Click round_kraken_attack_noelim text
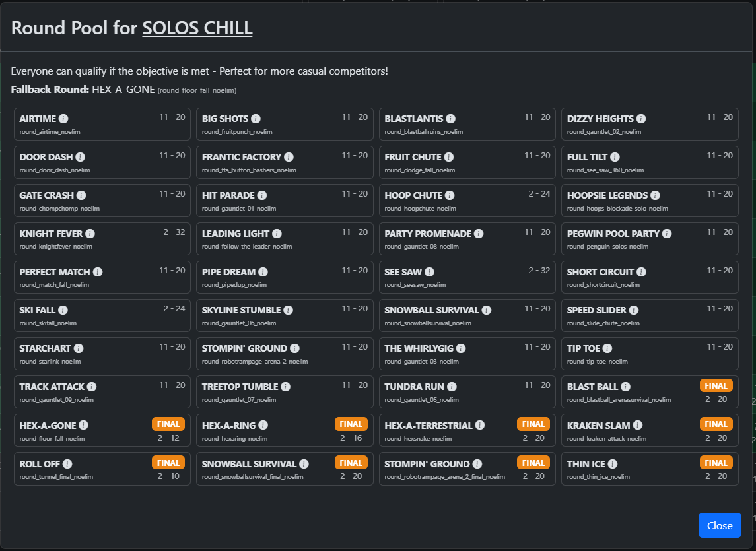The height and width of the screenshot is (551, 756). (x=607, y=439)
